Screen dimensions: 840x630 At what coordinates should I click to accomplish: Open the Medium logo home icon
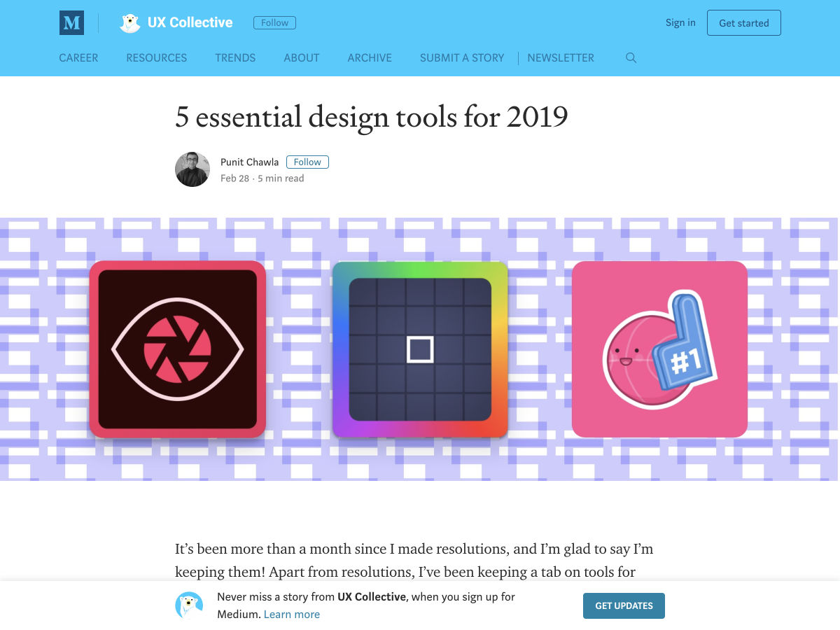(71, 23)
